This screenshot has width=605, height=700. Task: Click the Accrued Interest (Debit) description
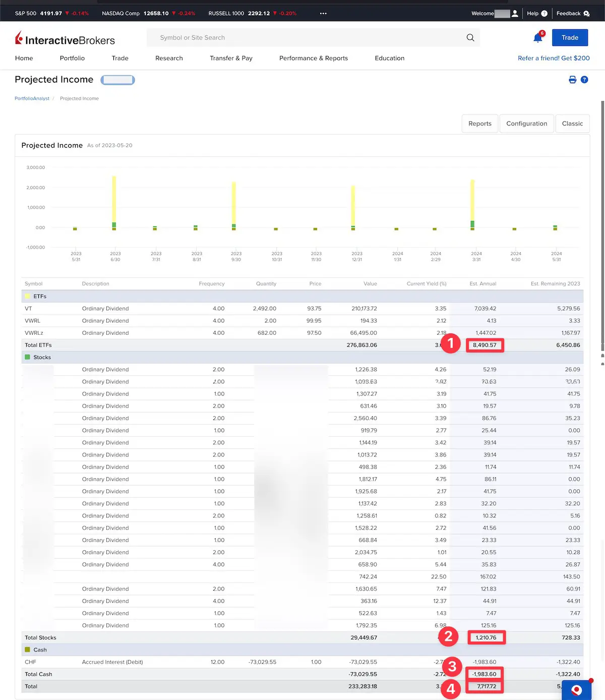112,662
